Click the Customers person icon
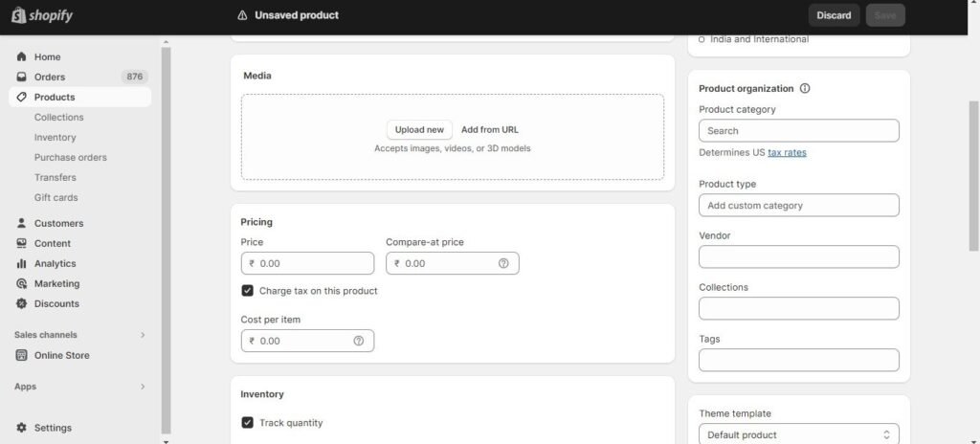The image size is (980, 444). pos(21,224)
